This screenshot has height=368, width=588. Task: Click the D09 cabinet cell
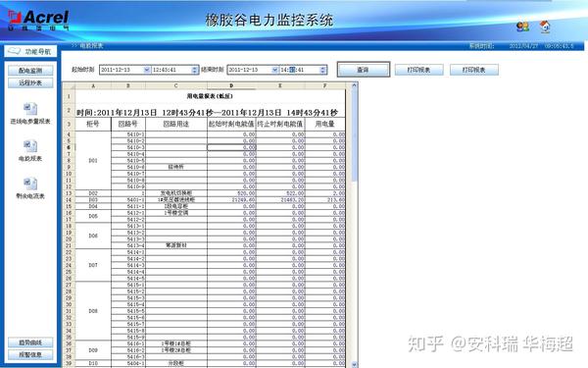(93, 350)
